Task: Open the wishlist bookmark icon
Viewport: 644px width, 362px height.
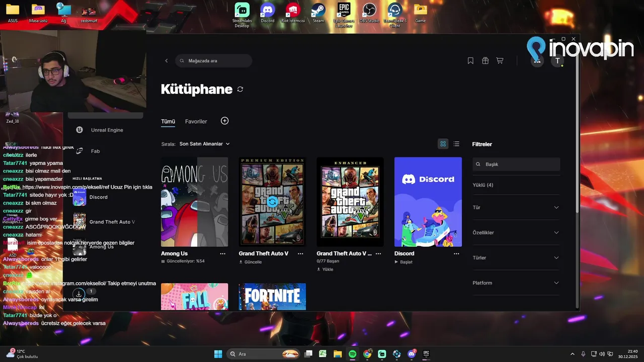Action: [470, 61]
